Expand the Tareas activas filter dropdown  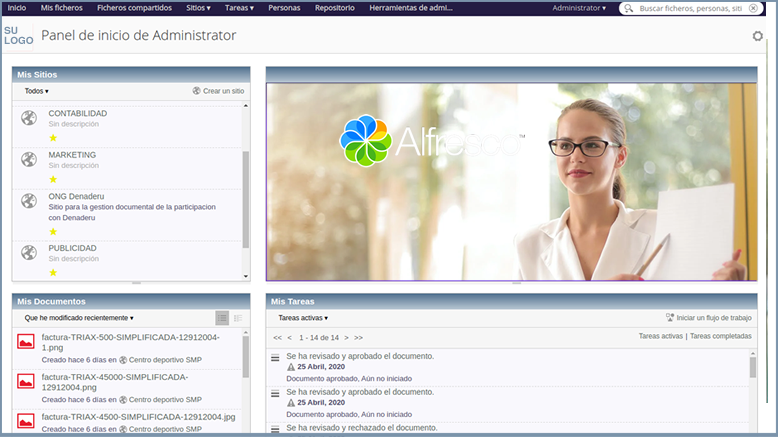(x=303, y=318)
